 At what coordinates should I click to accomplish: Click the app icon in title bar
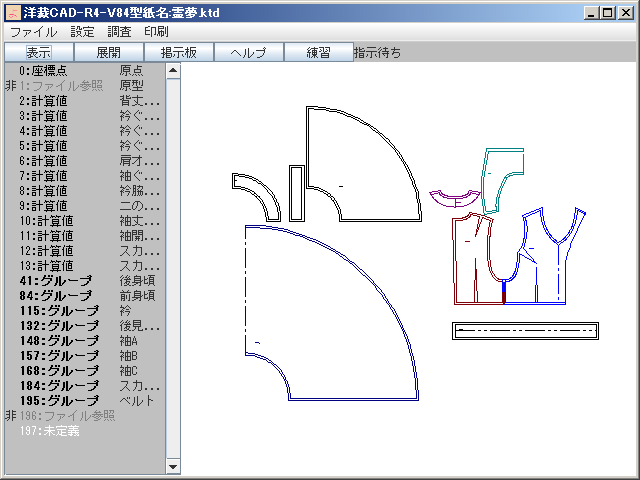pos(13,13)
